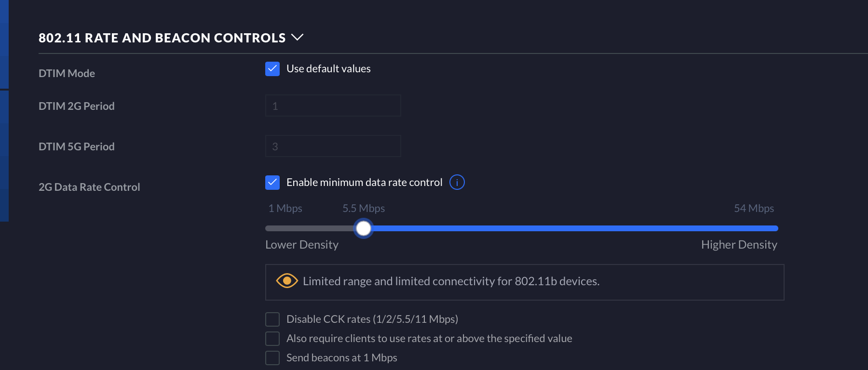
Task: Disable the minimum data rate control checkbox
Action: (x=272, y=183)
